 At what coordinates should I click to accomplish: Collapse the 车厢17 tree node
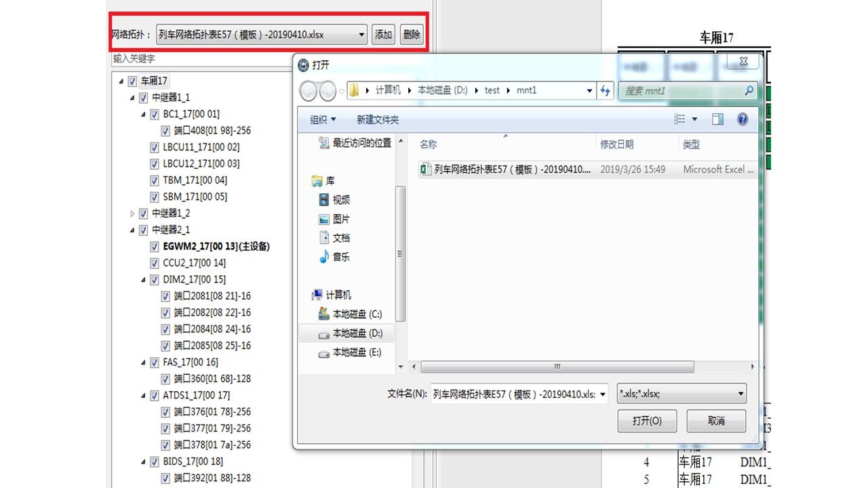pyautogui.click(x=121, y=81)
